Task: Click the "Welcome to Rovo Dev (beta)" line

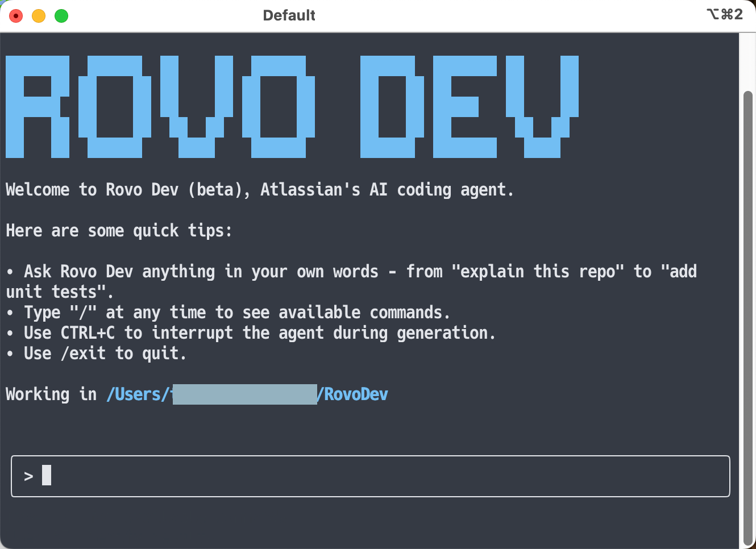Action: [x=260, y=190]
